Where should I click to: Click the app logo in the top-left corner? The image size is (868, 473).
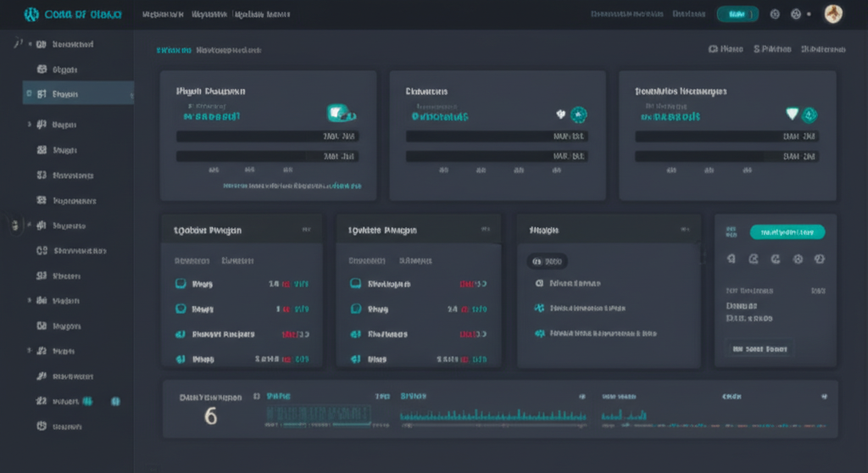click(x=31, y=14)
